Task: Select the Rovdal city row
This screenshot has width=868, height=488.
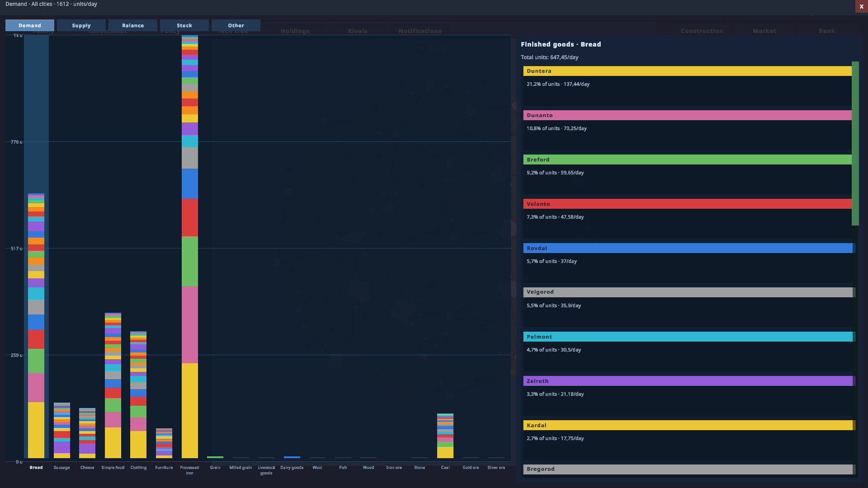Action: (688, 248)
